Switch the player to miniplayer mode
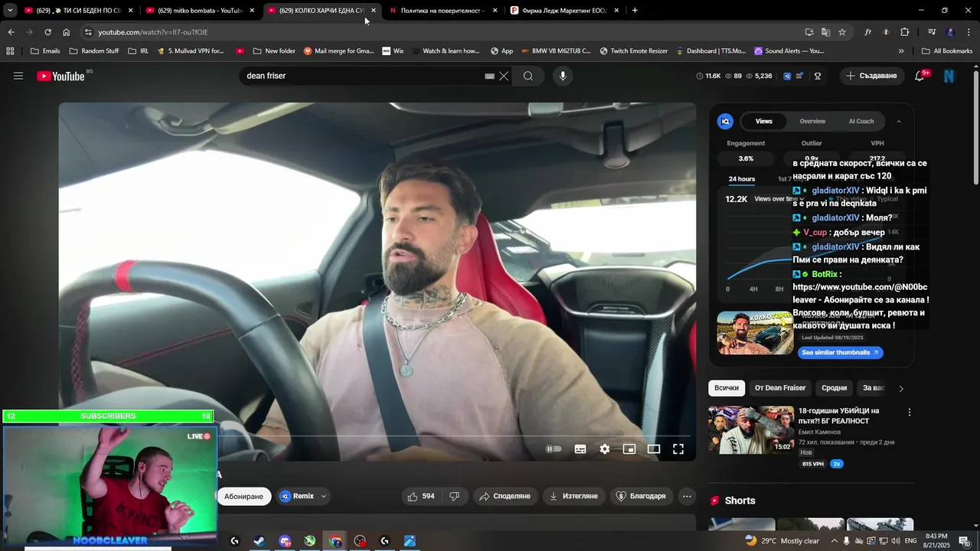This screenshot has width=980, height=551. coord(629,449)
